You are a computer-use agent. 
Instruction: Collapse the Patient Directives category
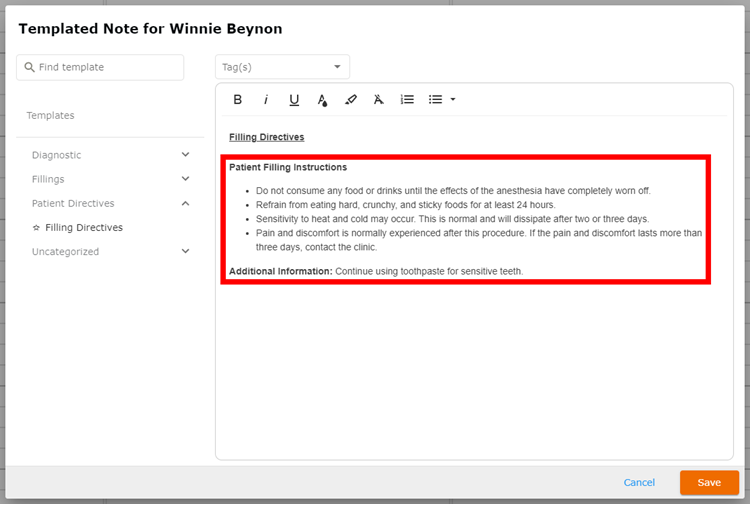click(186, 203)
